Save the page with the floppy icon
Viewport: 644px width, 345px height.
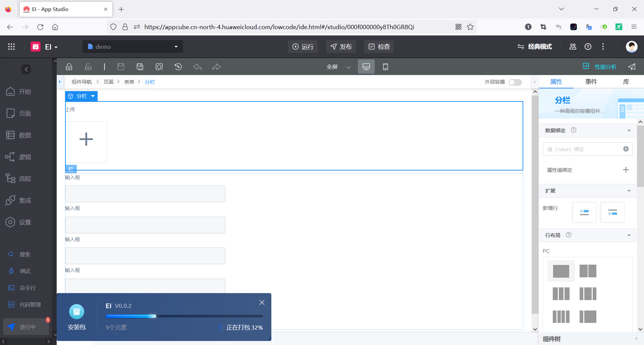coord(121,67)
